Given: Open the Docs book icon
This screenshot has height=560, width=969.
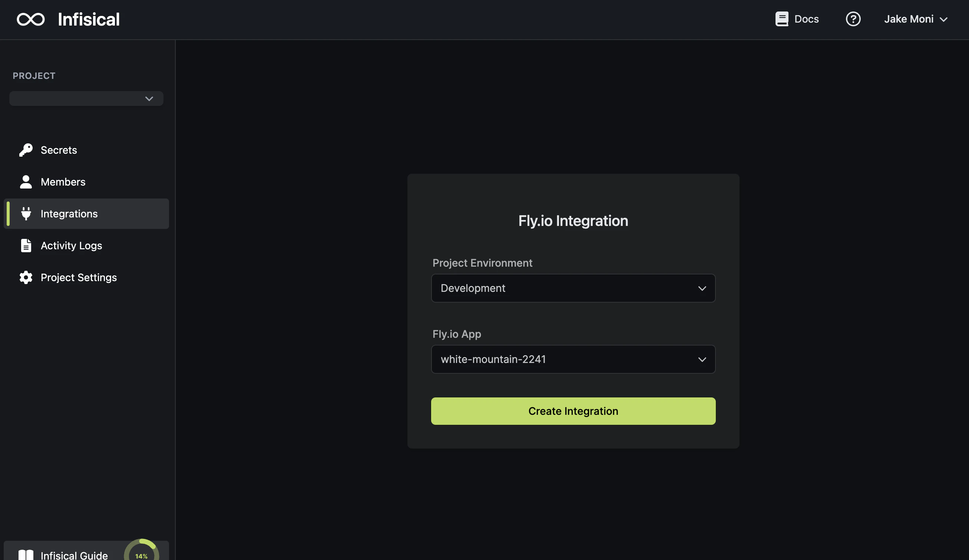Looking at the screenshot, I should (781, 19).
